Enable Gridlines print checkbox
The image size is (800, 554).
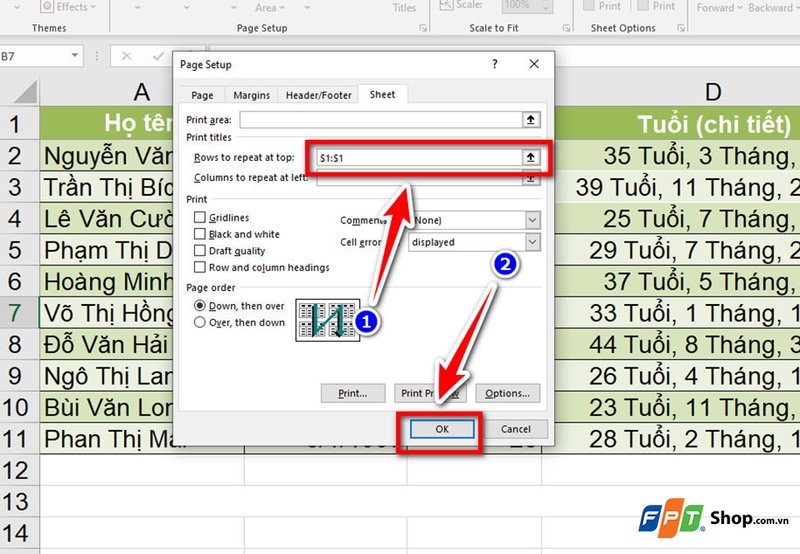click(199, 218)
